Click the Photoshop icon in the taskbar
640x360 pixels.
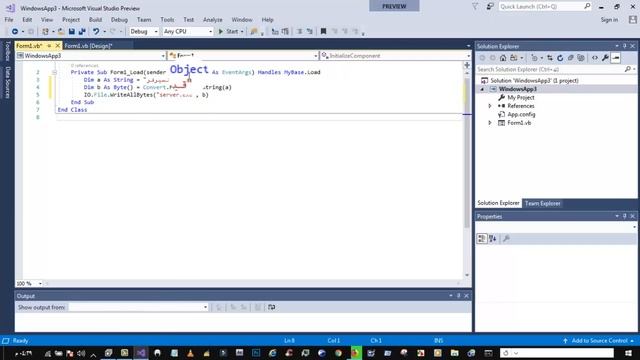256,353
